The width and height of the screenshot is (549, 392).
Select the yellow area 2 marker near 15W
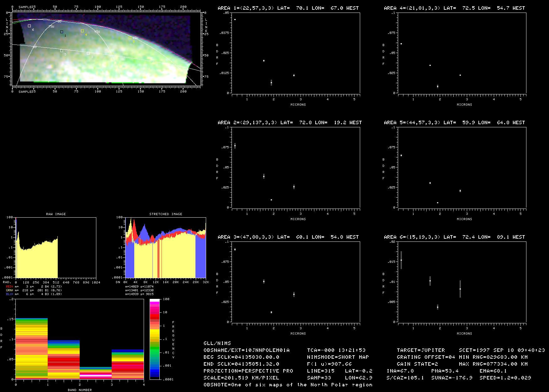[130, 38]
